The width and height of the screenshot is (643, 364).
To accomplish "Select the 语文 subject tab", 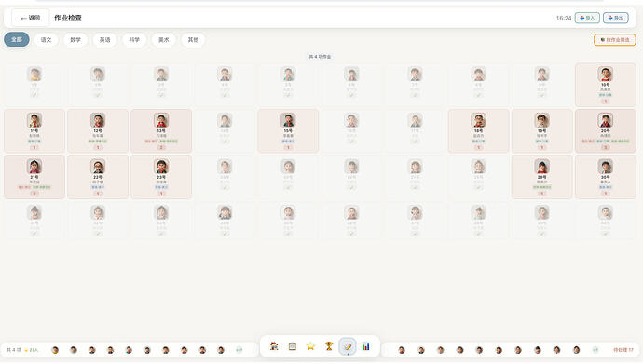I will coord(46,40).
